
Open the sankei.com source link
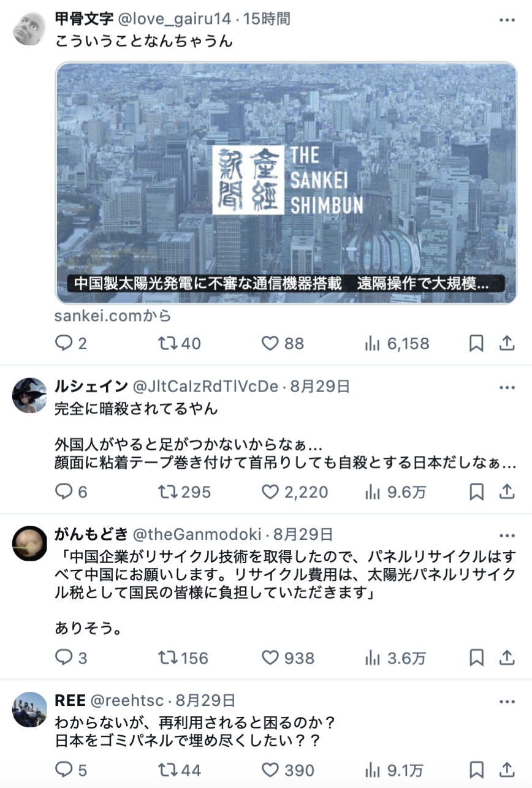[x=112, y=316]
